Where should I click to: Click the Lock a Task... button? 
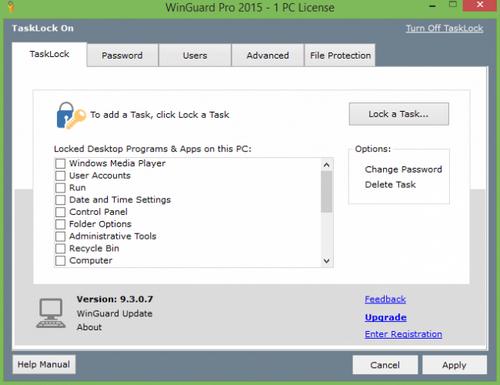click(x=399, y=114)
